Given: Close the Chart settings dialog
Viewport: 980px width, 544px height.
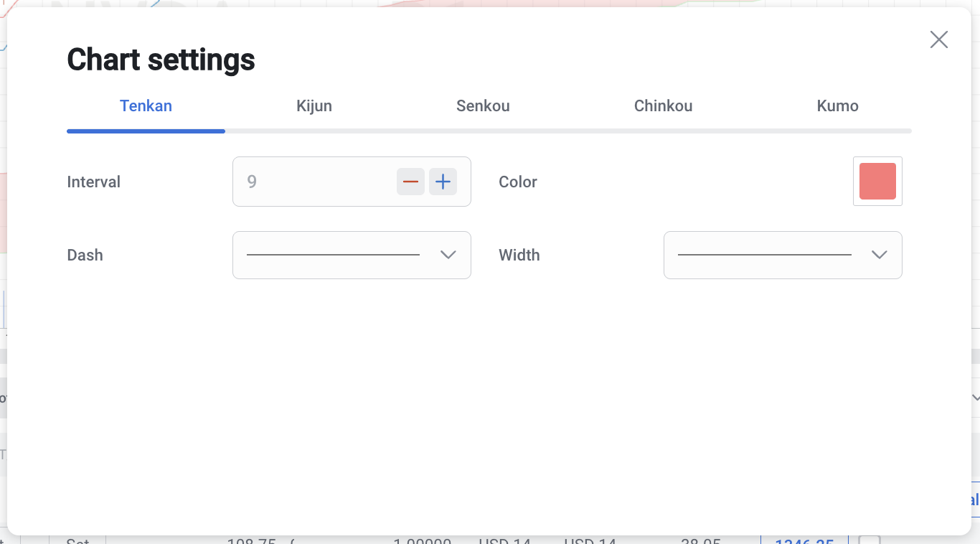Looking at the screenshot, I should coord(938,39).
